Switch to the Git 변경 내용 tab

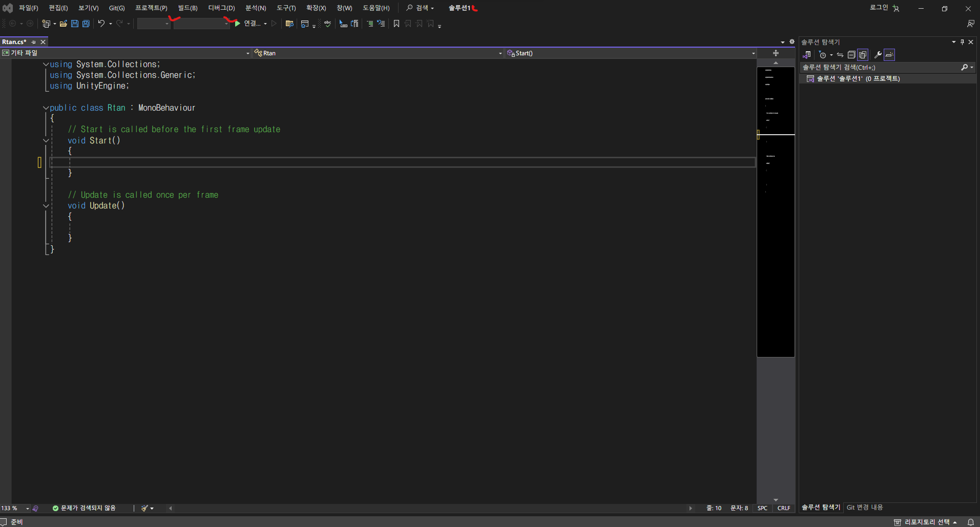865,508
